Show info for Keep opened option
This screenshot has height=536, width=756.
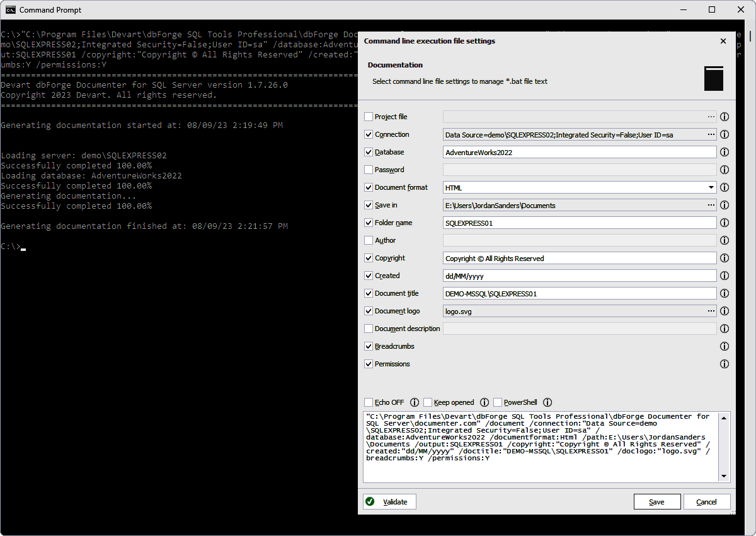484,402
